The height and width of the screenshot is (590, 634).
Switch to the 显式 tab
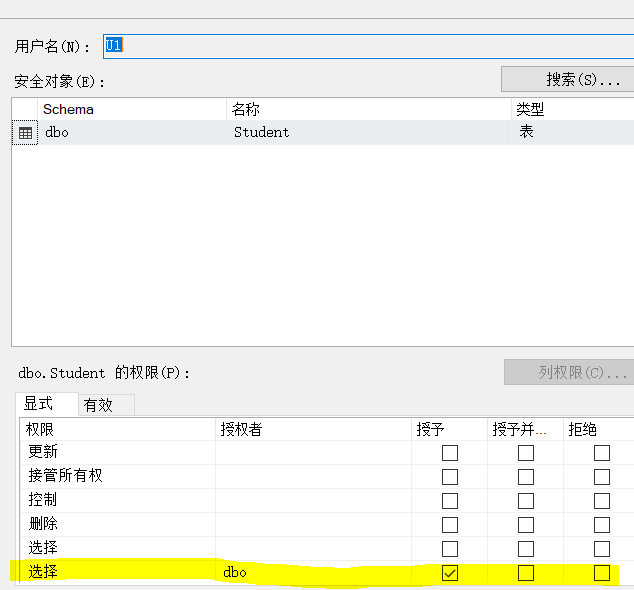46,404
